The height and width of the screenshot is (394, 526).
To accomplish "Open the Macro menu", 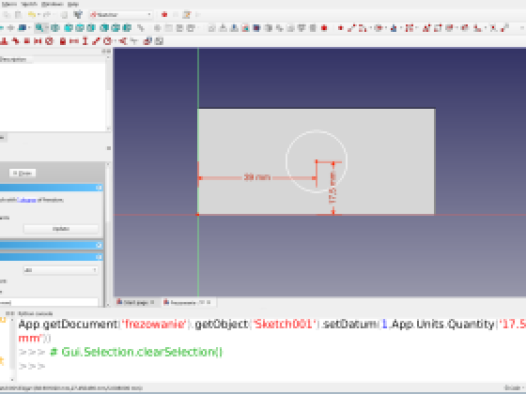I will coord(9,4).
